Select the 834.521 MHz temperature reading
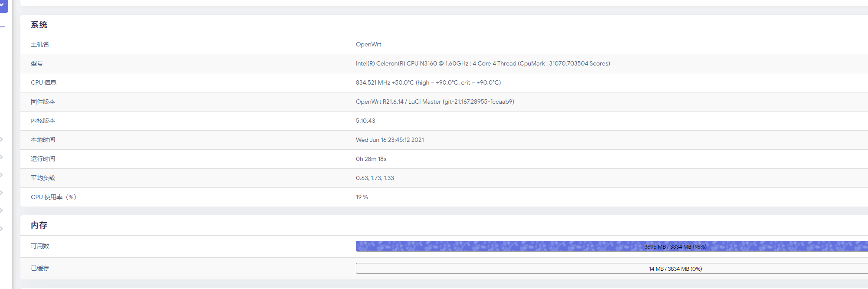868x289 pixels. (x=428, y=82)
